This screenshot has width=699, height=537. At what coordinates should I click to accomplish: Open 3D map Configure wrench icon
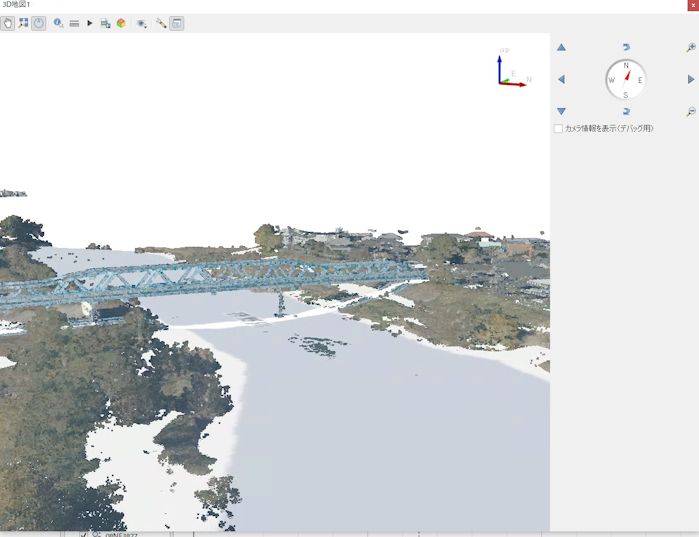161,23
